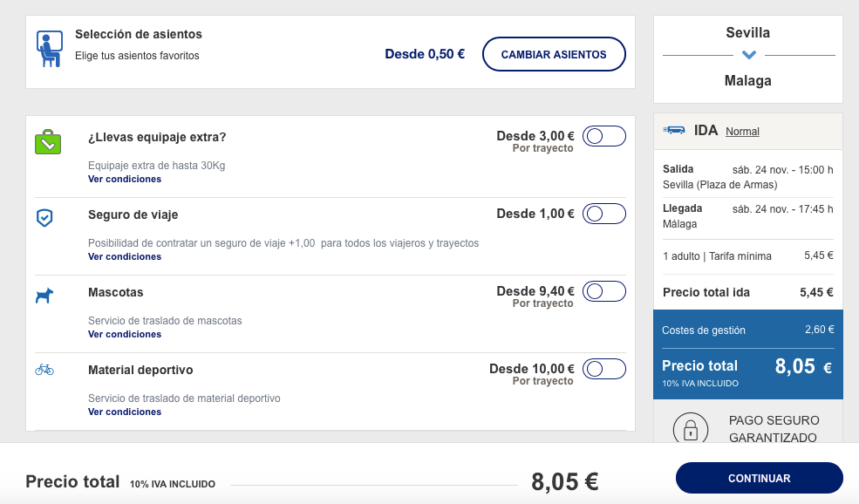859x504 pixels.
Task: Toggle the Mascotas pet transport option
Action: coord(604,291)
